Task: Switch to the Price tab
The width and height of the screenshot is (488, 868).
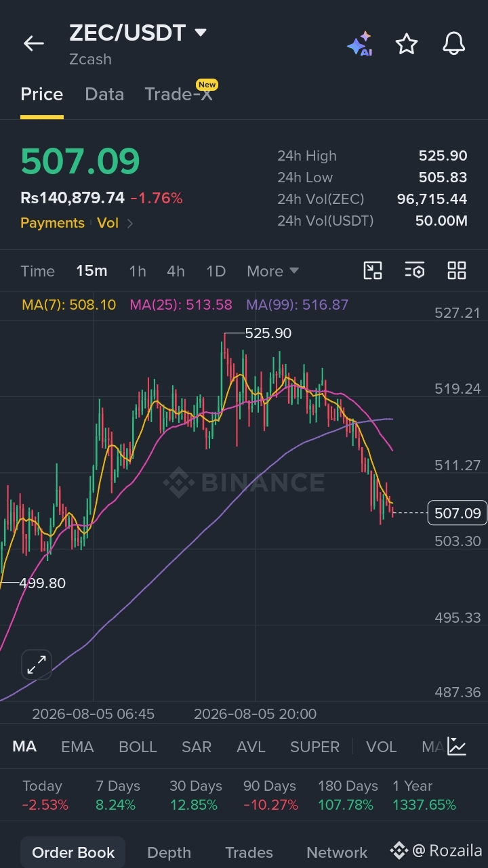Action: tap(41, 94)
